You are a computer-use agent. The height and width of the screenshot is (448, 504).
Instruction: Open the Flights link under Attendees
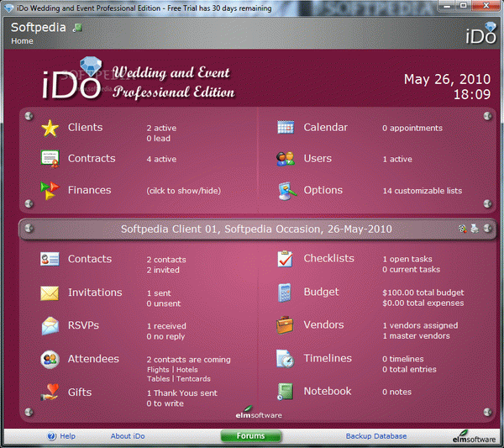[158, 370]
